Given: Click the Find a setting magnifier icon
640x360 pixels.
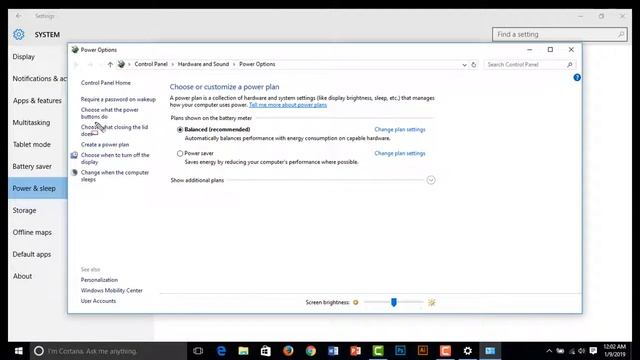Looking at the screenshot, I should (x=621, y=34).
